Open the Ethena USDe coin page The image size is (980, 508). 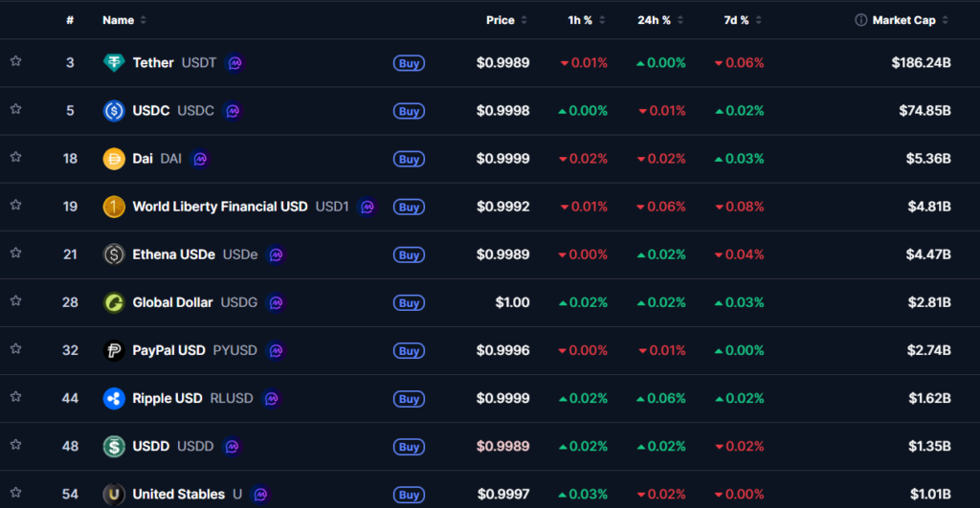174,254
